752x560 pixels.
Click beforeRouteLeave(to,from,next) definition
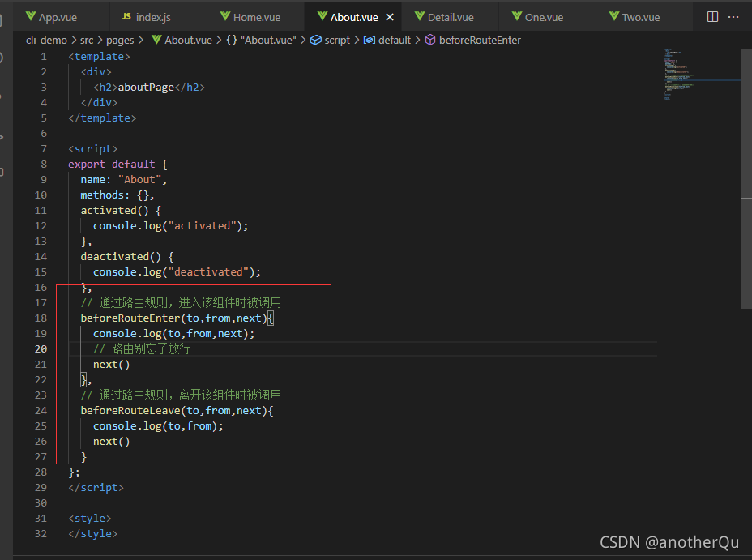[177, 411]
